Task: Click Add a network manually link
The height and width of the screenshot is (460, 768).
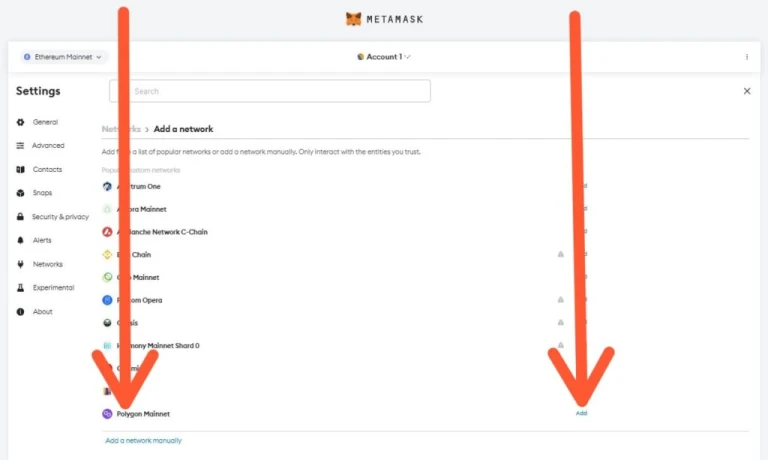Action: pos(144,440)
